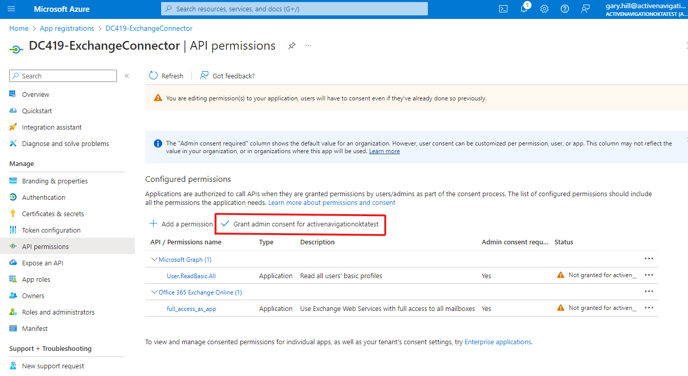Screen dimensions: 688x376
Task: Click the Microsoft Azure logo text
Action: (61, 9)
